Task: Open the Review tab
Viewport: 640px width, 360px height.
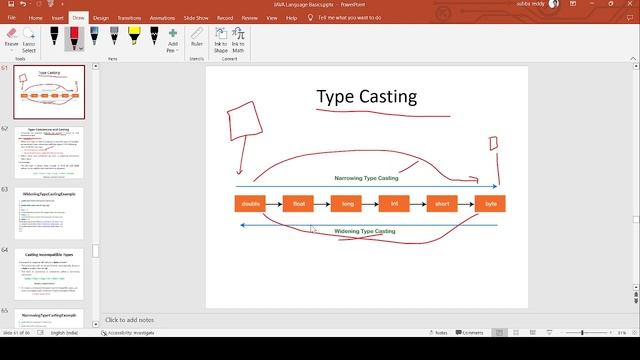Action: click(249, 18)
